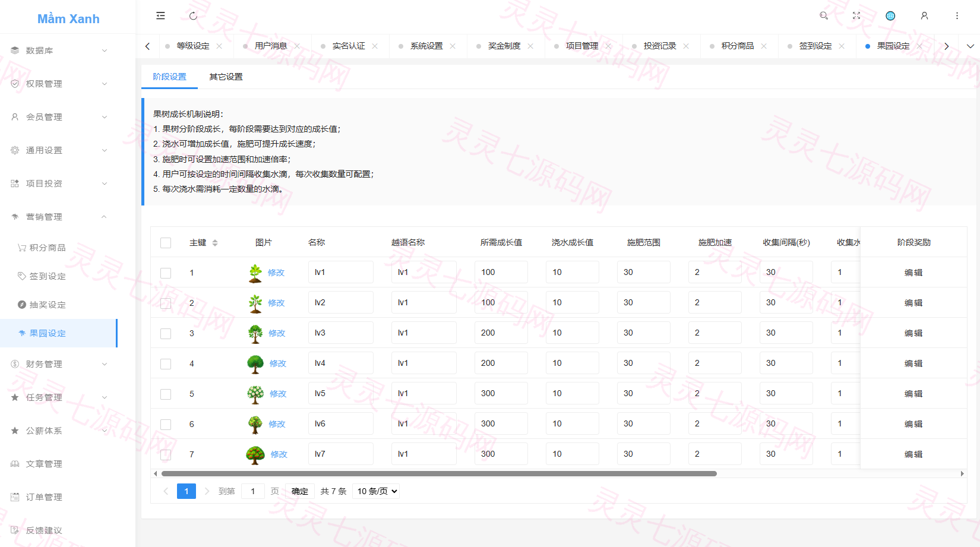Close the 实名认证 tab

[375, 46]
